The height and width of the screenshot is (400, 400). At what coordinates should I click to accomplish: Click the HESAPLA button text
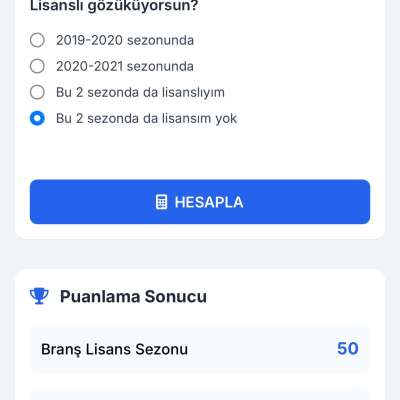click(x=209, y=202)
